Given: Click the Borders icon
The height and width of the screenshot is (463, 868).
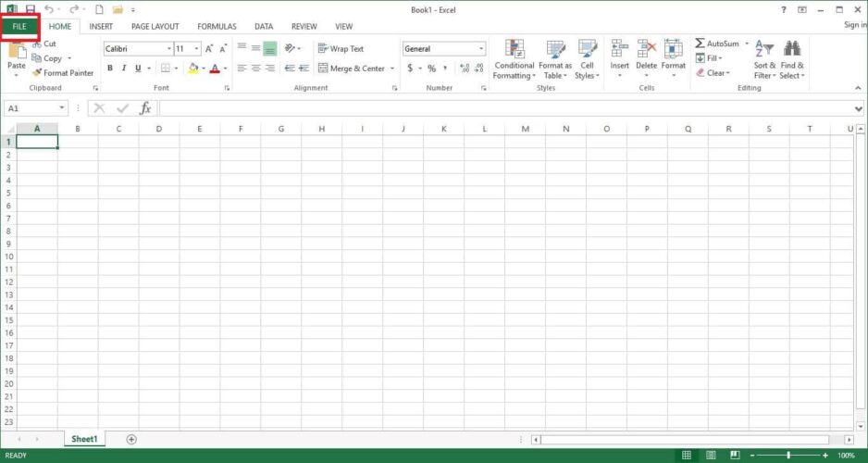Looking at the screenshot, I should [165, 69].
